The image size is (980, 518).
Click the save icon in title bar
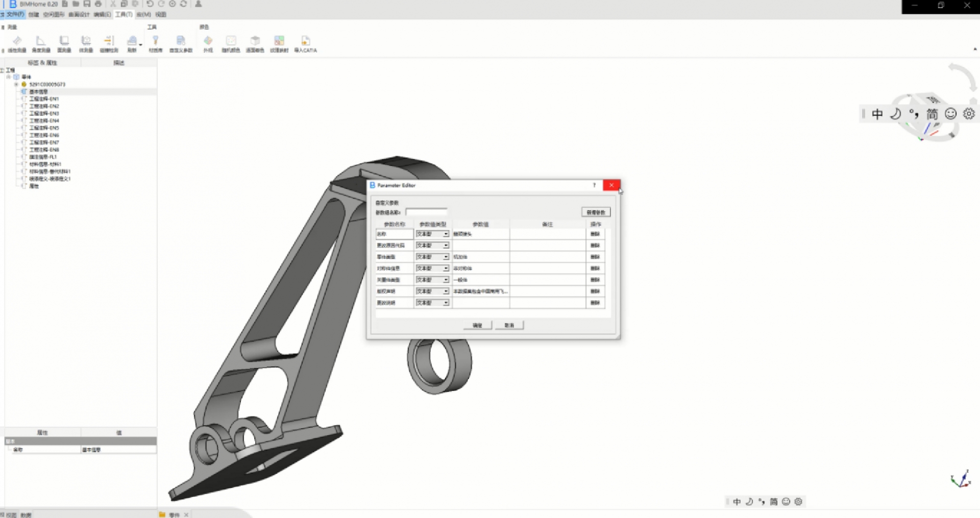click(x=87, y=4)
